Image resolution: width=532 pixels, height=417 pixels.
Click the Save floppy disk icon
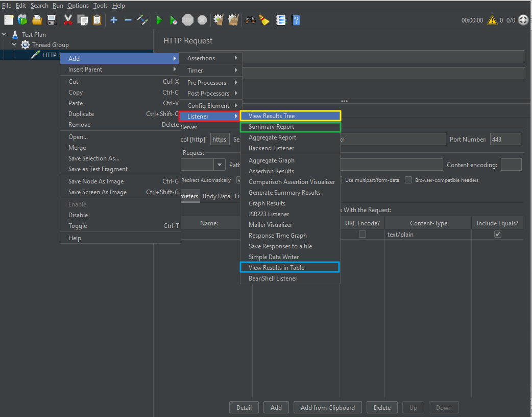(x=52, y=20)
